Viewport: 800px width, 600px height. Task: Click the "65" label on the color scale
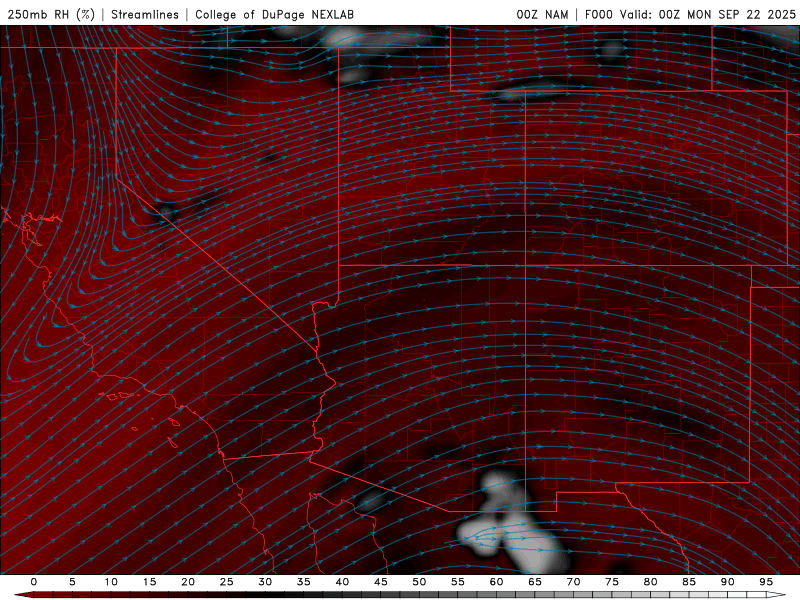pyautogui.click(x=535, y=582)
